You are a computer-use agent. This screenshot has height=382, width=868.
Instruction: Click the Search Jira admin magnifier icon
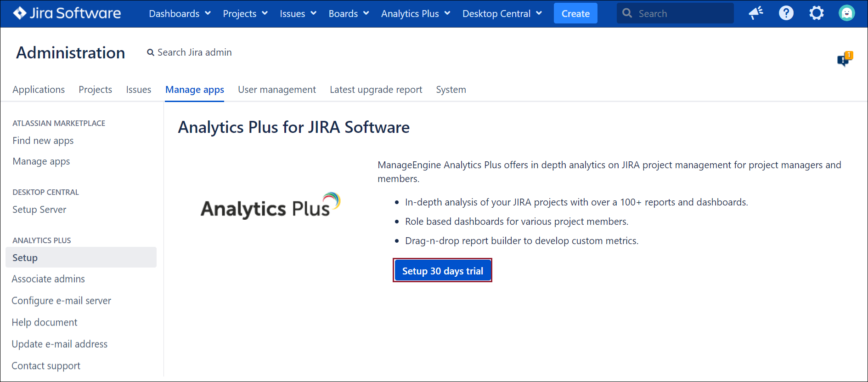click(x=150, y=53)
